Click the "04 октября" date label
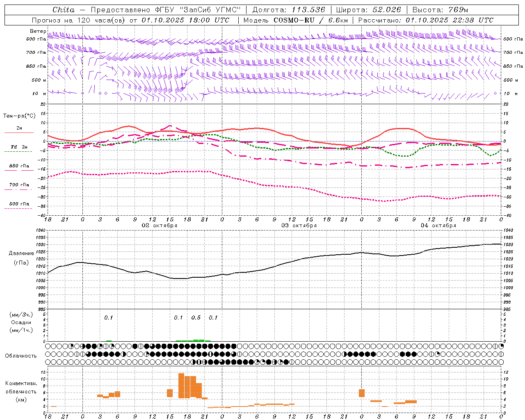Viewport: 525px width, 420px height. pos(438,226)
